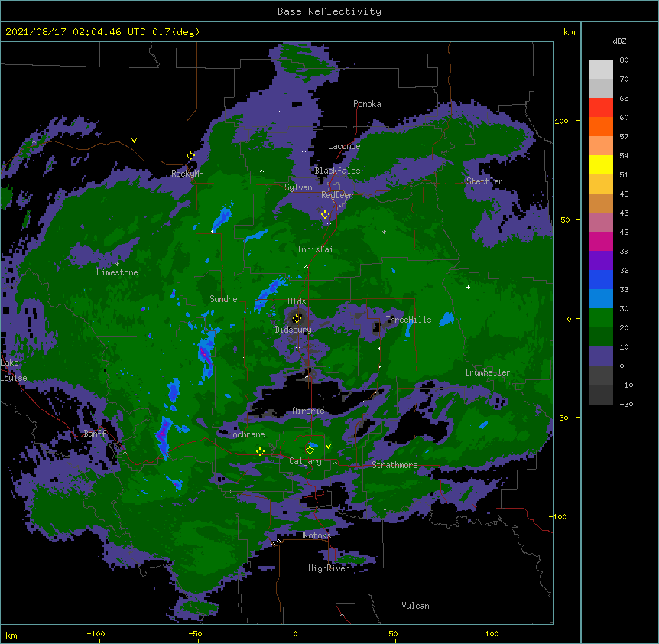Click the yellow diamond marker beside RockyMH
The image size is (659, 644).
pyautogui.click(x=191, y=156)
